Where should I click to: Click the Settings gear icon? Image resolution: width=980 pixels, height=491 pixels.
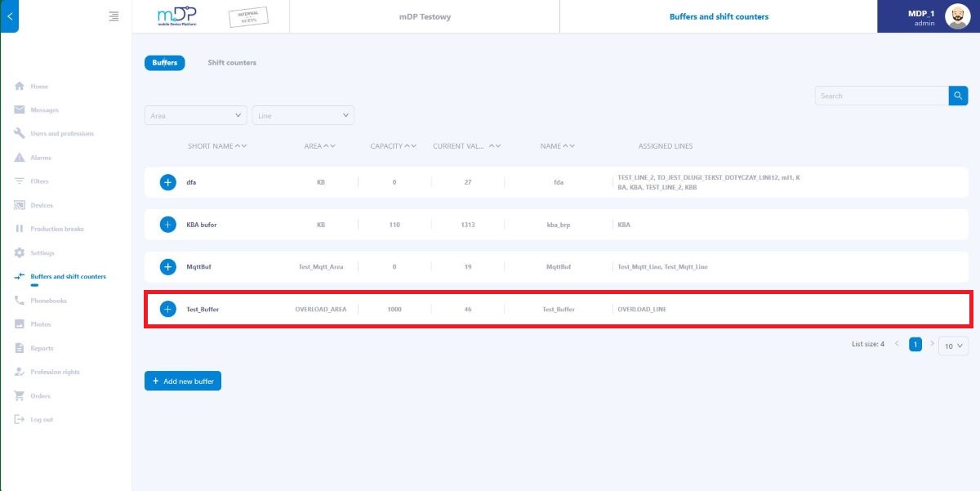20,253
